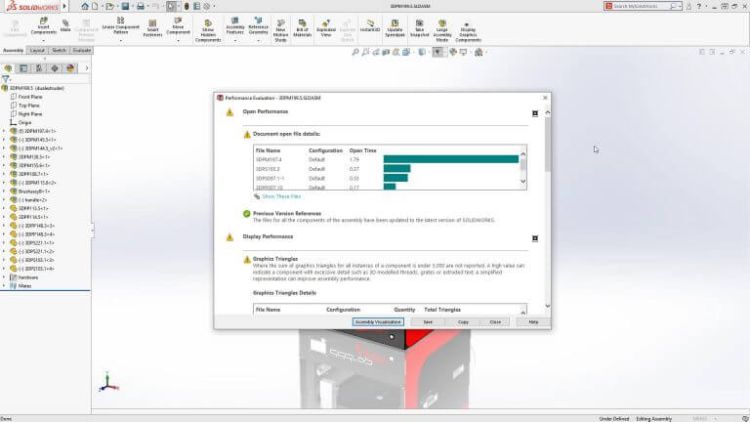This screenshot has height=422, width=750.
Task: Click Take Snapshot tool
Action: 419,28
